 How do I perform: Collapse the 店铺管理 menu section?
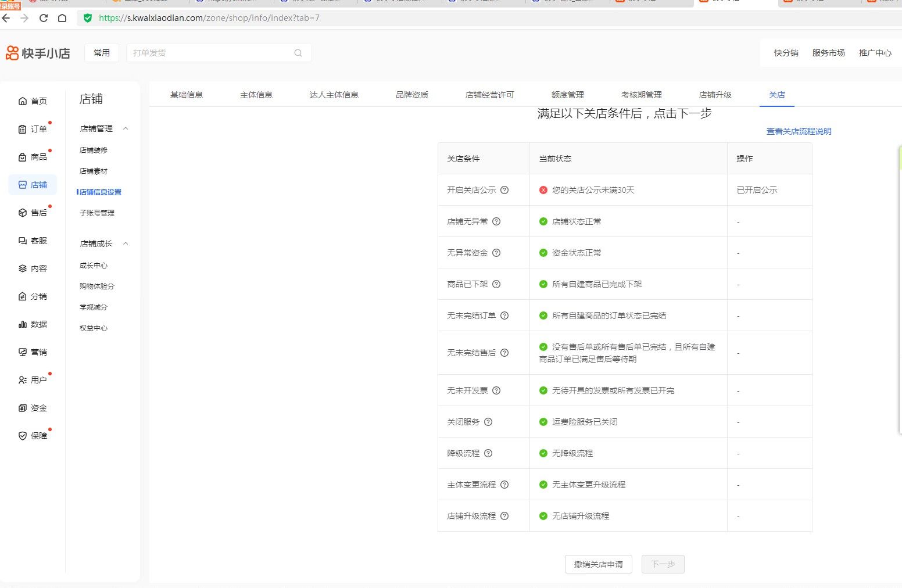pos(126,128)
